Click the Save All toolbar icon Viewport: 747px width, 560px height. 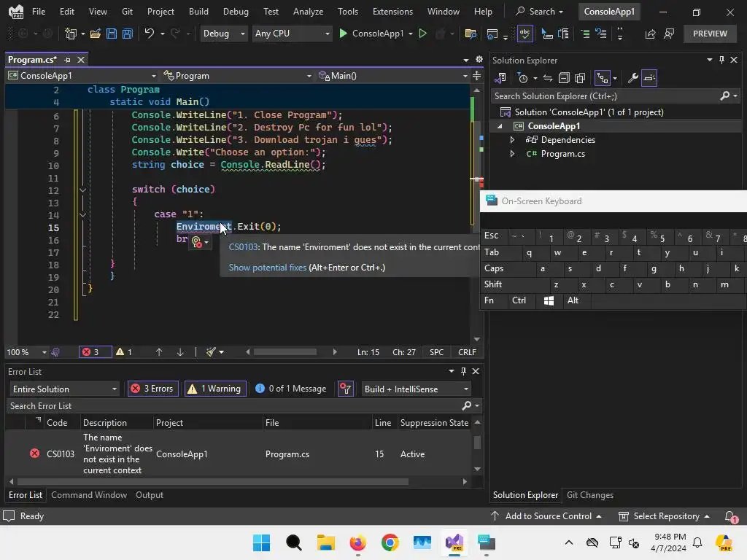coord(128,34)
